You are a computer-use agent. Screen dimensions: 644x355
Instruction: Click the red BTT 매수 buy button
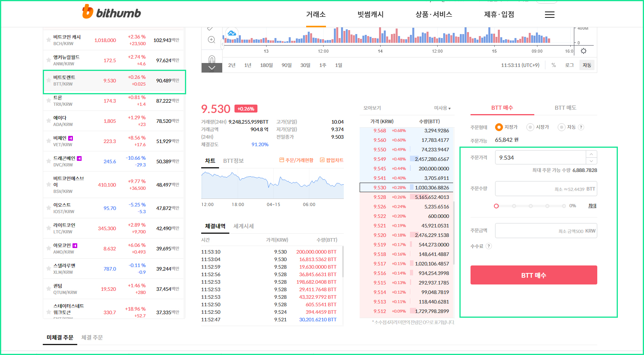coord(533,275)
